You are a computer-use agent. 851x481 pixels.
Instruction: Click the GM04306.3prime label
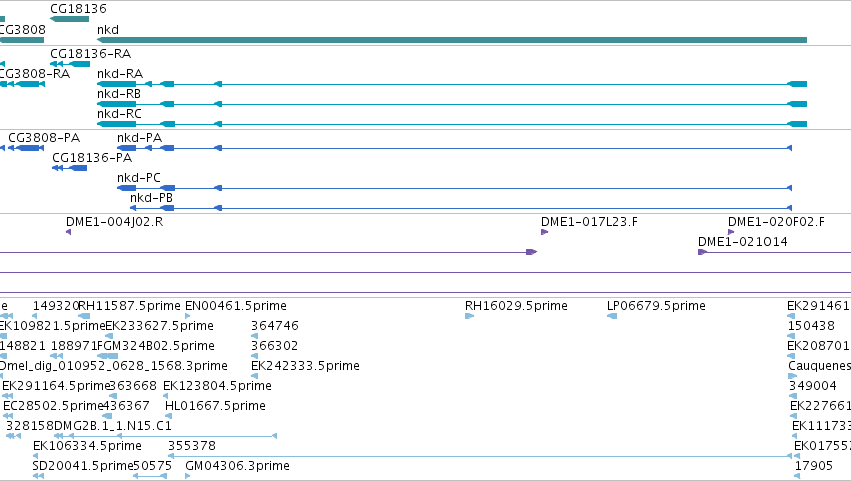(x=238, y=466)
